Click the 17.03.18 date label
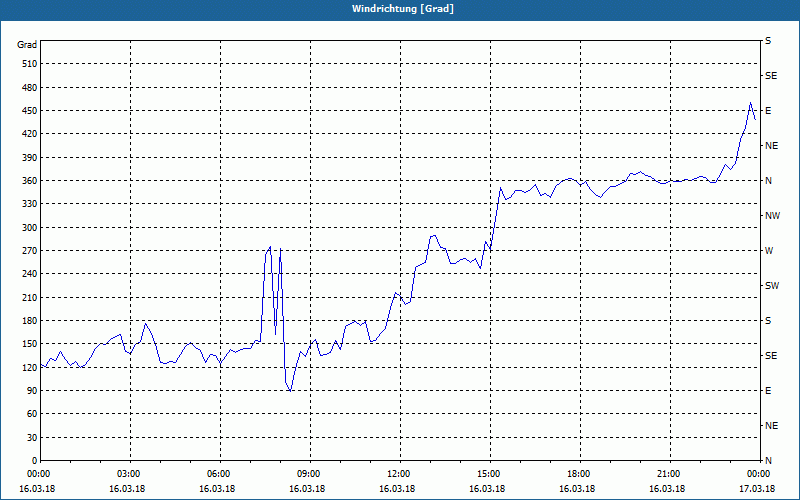 point(757,489)
